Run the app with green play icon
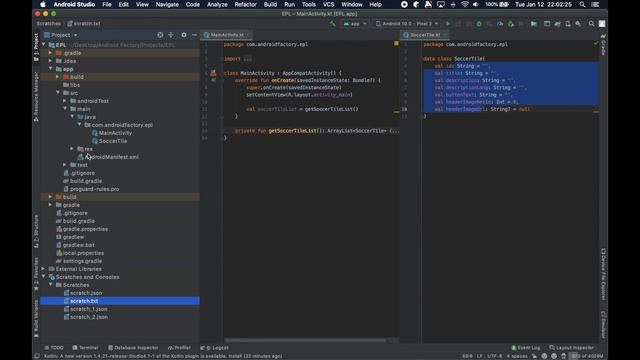The image size is (640, 360). tap(448, 24)
